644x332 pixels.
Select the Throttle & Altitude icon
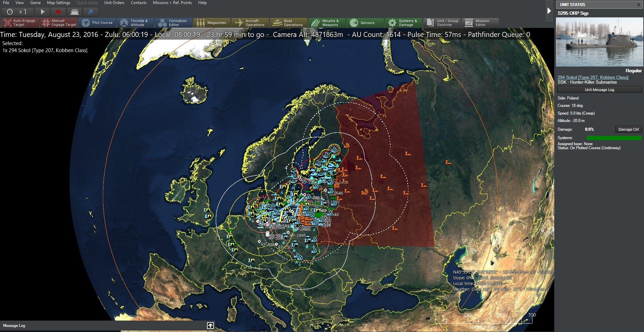click(136, 23)
